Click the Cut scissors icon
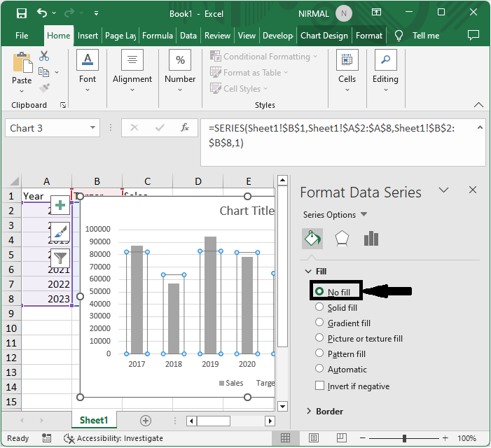 point(44,57)
